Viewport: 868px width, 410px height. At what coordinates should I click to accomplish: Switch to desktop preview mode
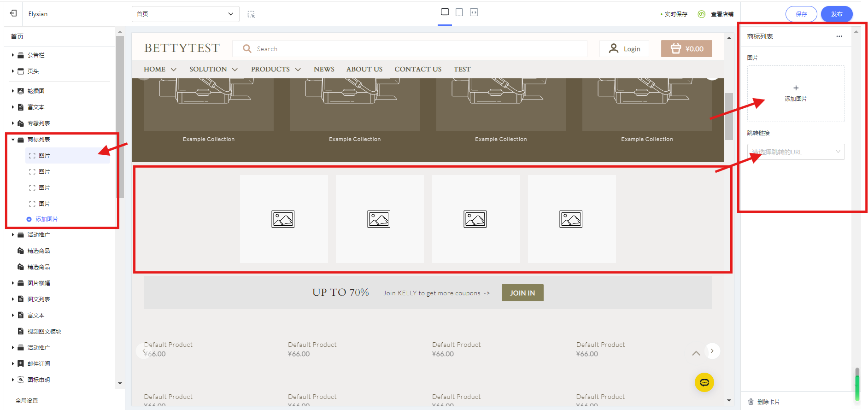pyautogui.click(x=445, y=12)
